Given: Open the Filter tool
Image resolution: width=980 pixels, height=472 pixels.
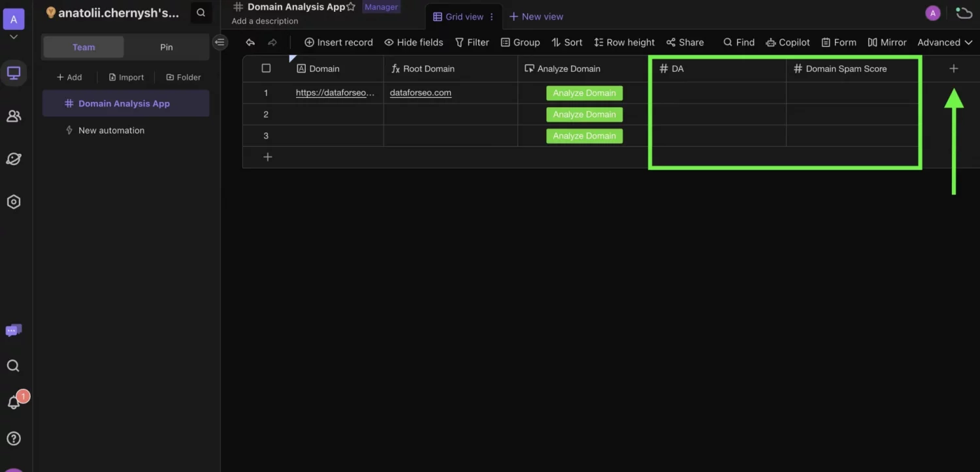Looking at the screenshot, I should (x=472, y=42).
